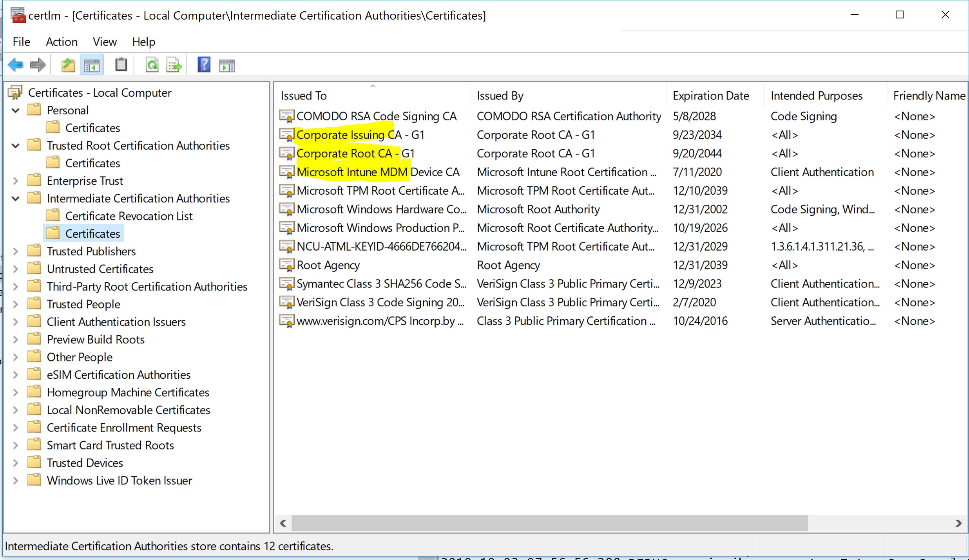
Task: Click the Export certificate icon
Action: pyautogui.click(x=174, y=65)
